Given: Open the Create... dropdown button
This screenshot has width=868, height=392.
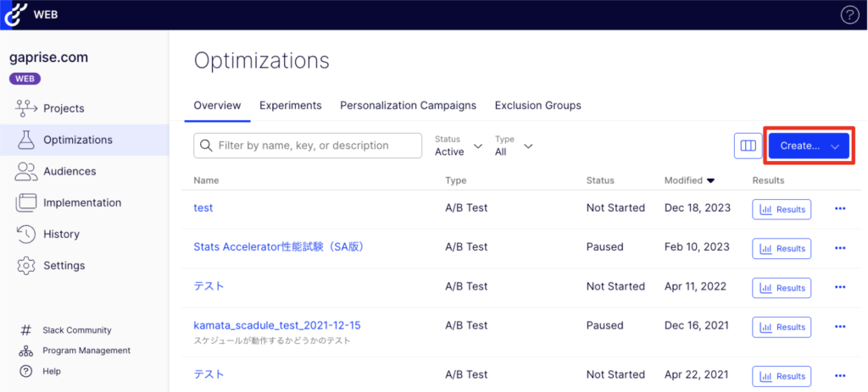Looking at the screenshot, I should (x=809, y=146).
